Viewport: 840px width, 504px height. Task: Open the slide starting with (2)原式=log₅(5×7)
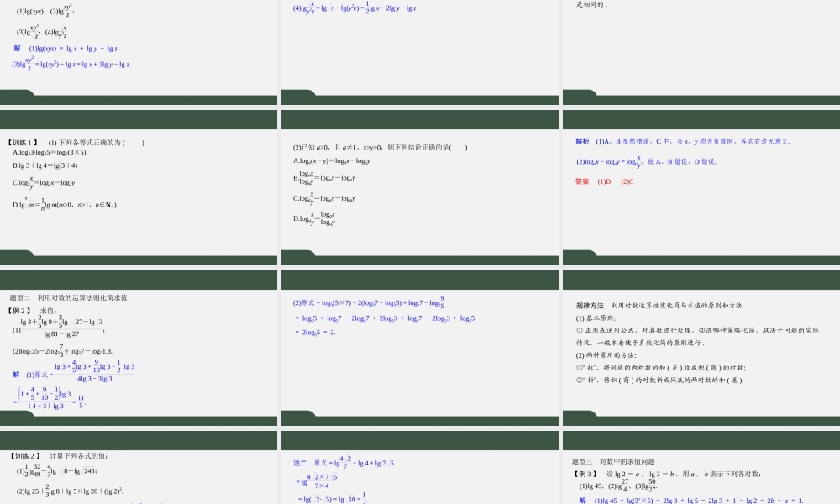coord(420,348)
